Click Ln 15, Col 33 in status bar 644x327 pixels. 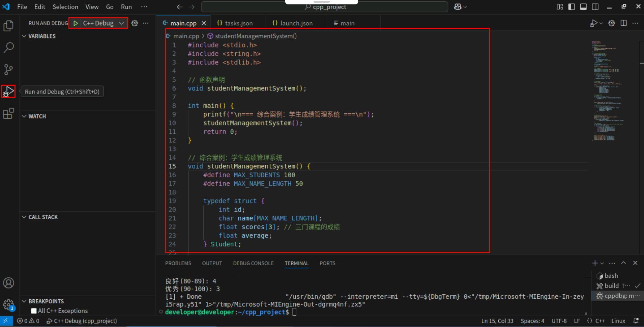pos(497,321)
